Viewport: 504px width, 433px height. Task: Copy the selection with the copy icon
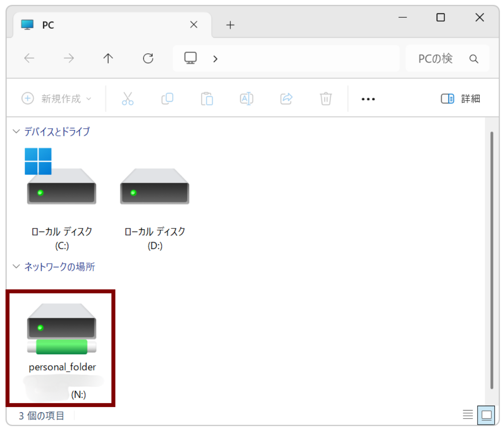coord(167,99)
